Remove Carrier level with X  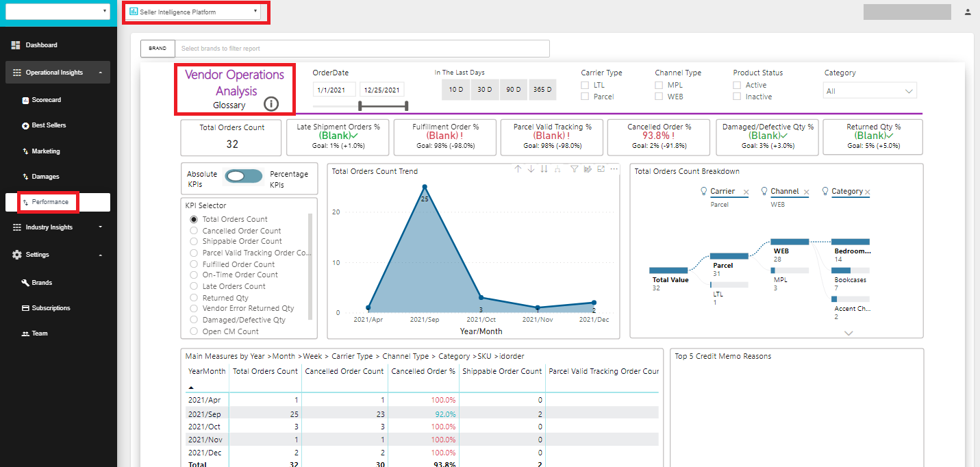click(746, 192)
